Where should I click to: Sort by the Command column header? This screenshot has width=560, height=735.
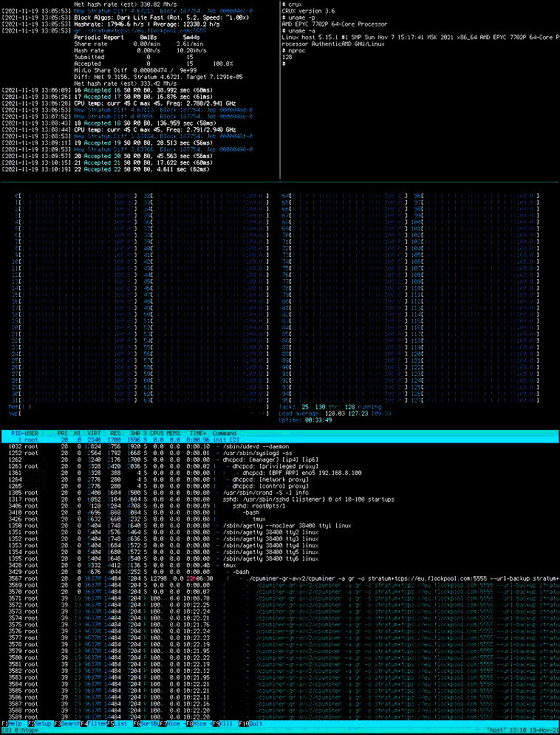point(225,433)
